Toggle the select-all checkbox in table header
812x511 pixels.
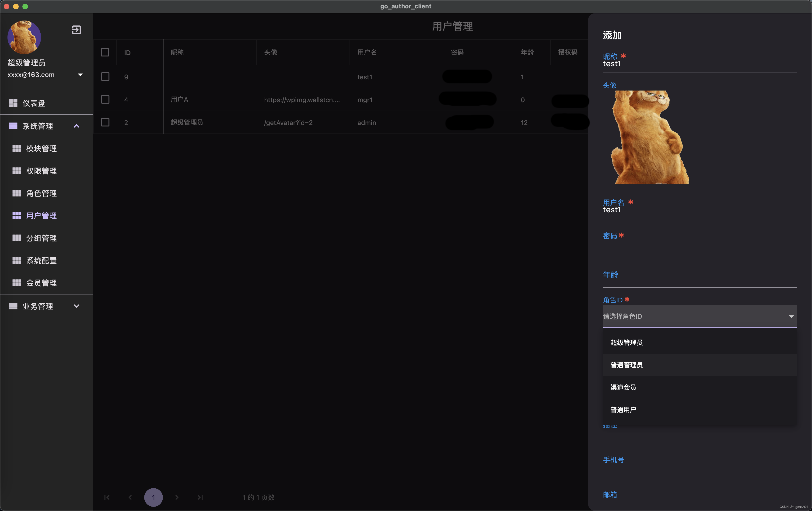[105, 52]
